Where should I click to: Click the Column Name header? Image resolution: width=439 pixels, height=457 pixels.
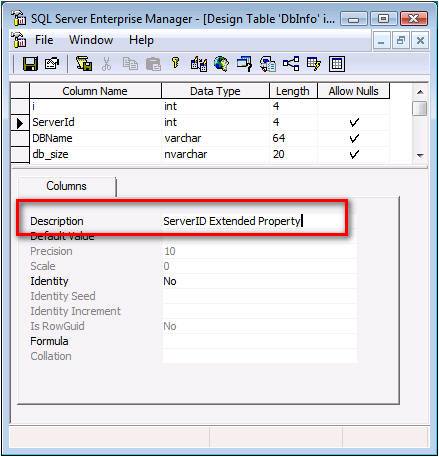(x=95, y=91)
